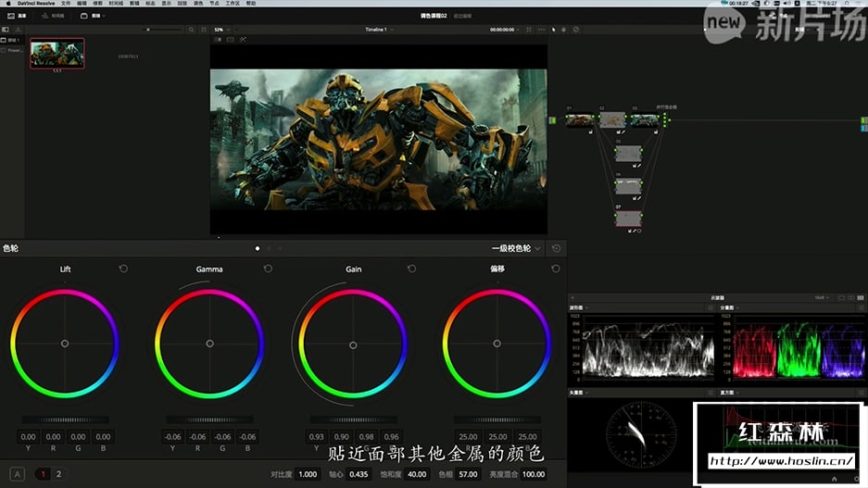Open viewer zoom 52% dropdown
The width and height of the screenshot is (868, 488).
(222, 30)
